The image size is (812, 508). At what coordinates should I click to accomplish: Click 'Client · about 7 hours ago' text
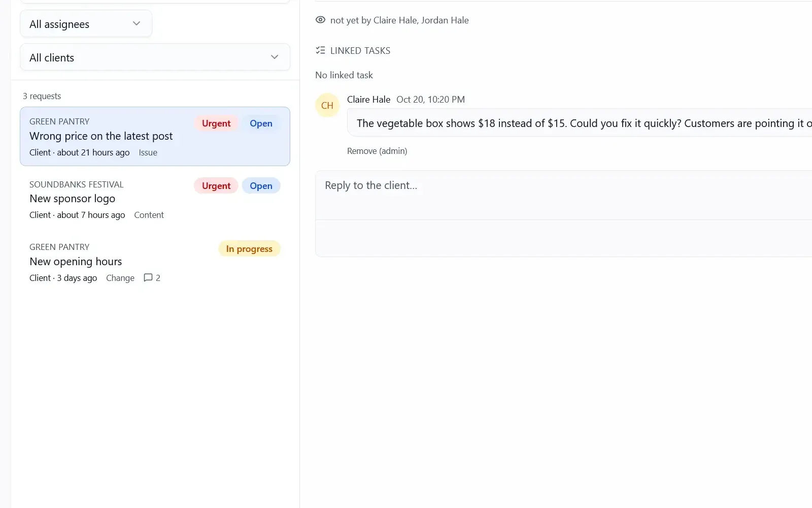(x=77, y=215)
